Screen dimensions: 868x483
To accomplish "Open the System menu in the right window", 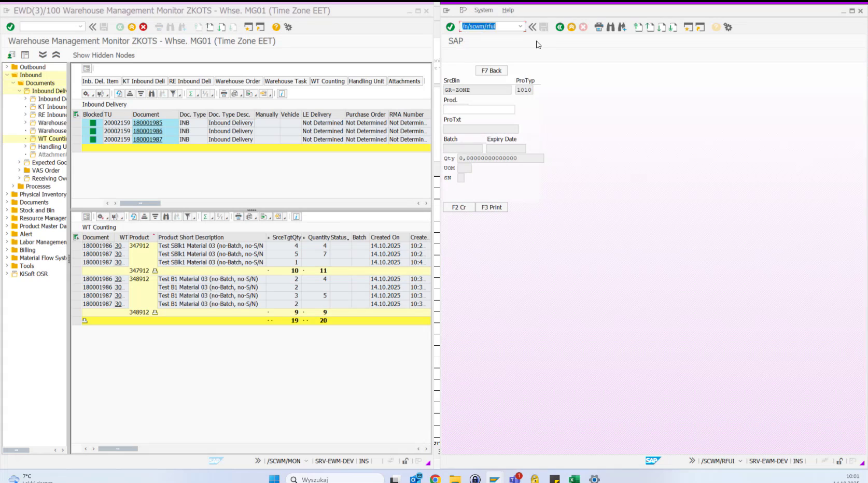I will (x=483, y=10).
